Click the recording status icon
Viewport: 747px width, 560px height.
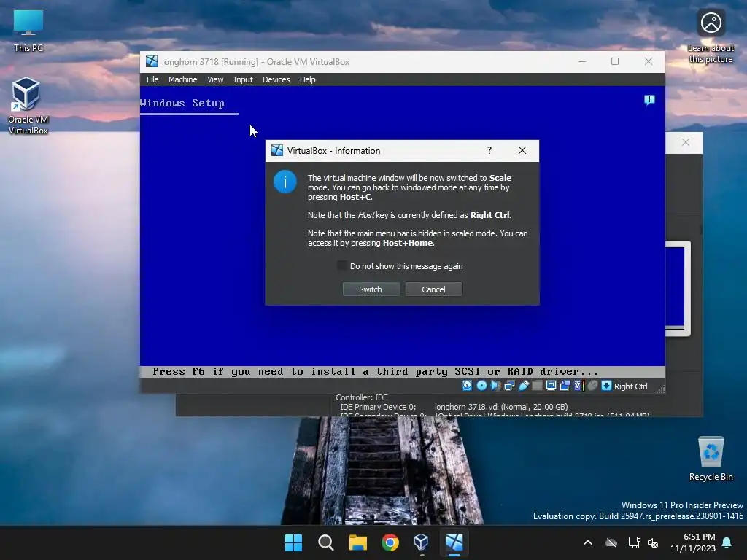565,386
